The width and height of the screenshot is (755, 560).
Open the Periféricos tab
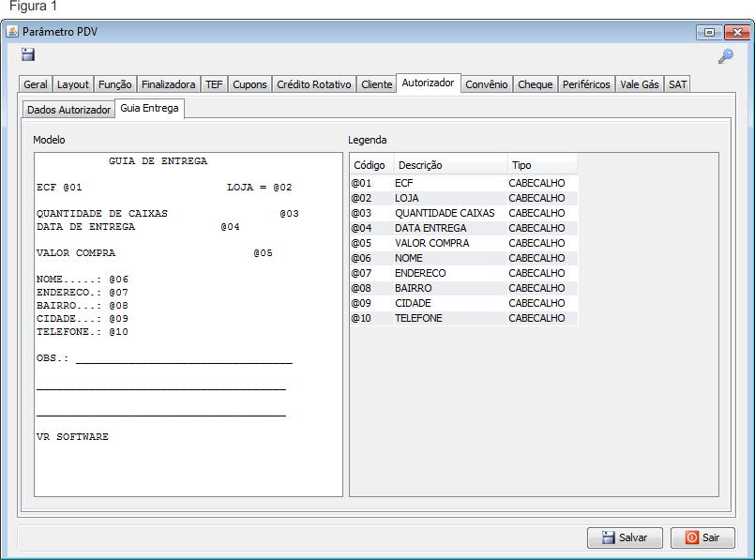(x=586, y=84)
